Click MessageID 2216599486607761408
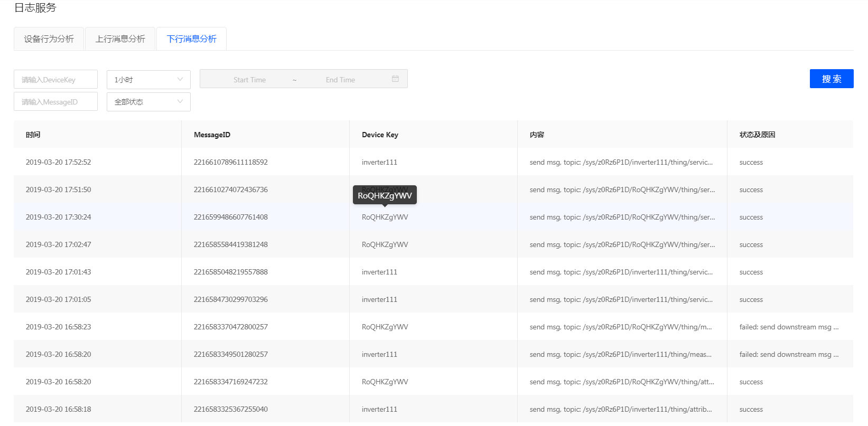Viewport: 868px width, 426px height. click(x=230, y=217)
